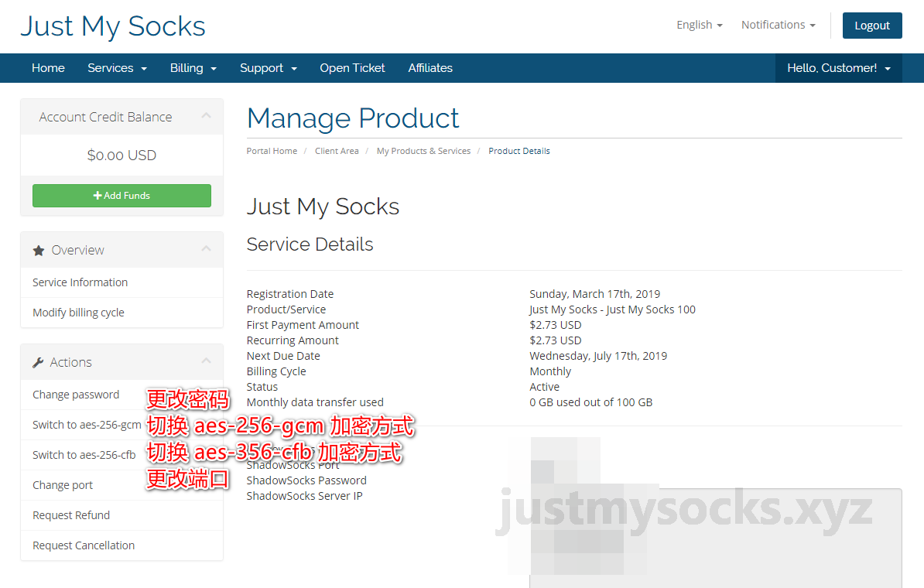Open the English language dropdown
The width and height of the screenshot is (924, 588).
tap(699, 25)
